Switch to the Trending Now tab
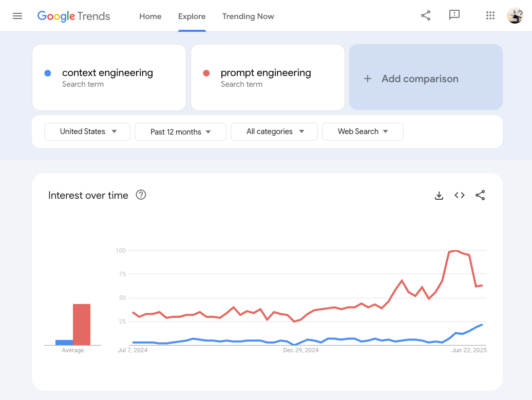The height and width of the screenshot is (400, 532). click(x=248, y=16)
